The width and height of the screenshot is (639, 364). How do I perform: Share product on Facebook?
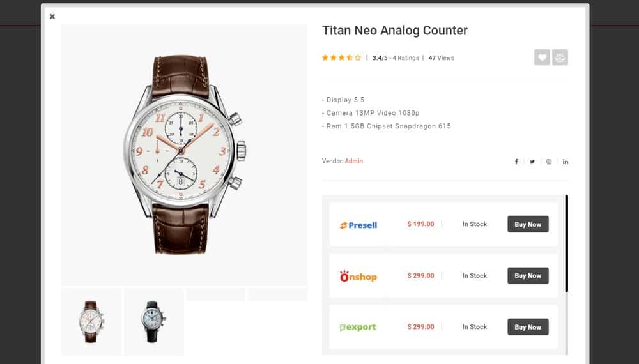[516, 162]
